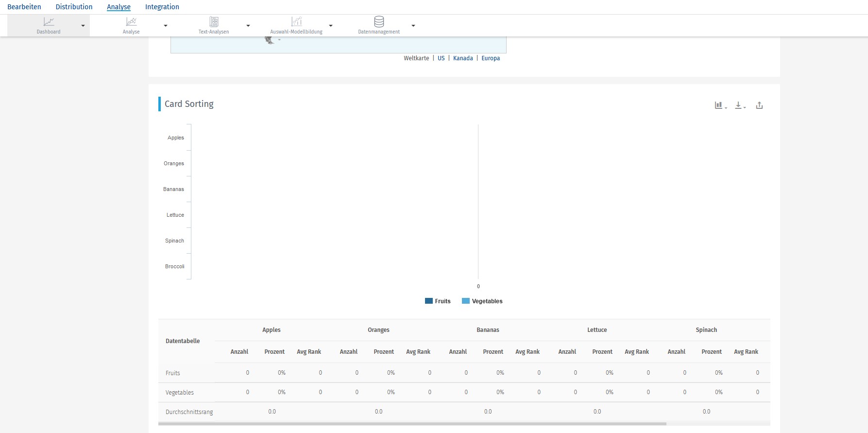
Task: Open the Bearbeiten menu
Action: click(x=24, y=7)
